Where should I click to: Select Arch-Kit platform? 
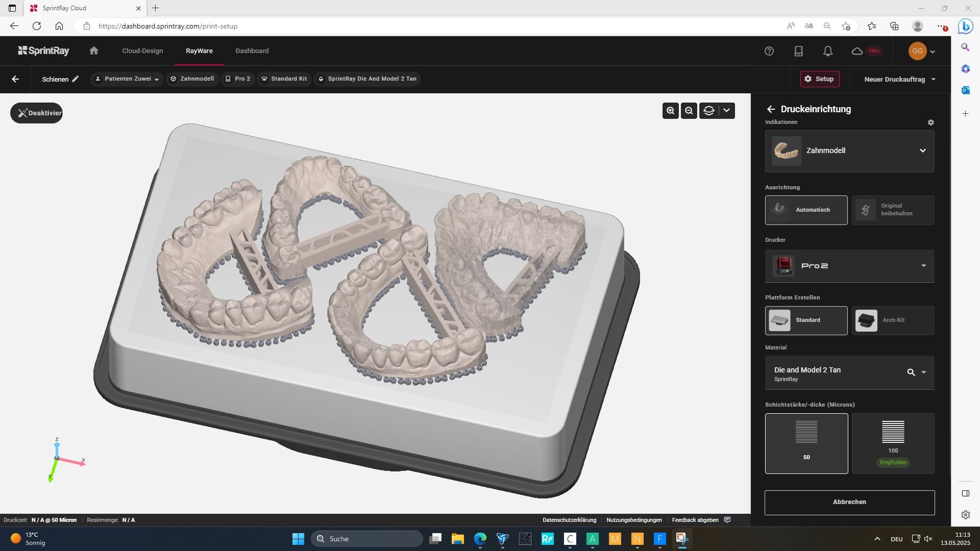coord(893,320)
